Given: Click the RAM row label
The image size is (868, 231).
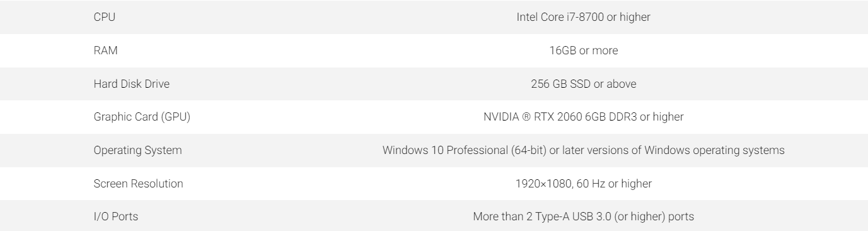Looking at the screenshot, I should pos(101,50).
